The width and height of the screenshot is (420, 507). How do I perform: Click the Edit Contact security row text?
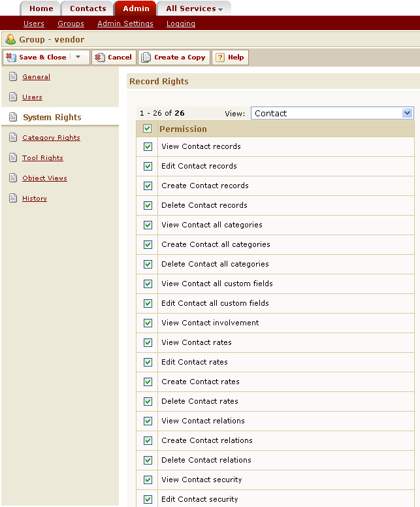199,499
